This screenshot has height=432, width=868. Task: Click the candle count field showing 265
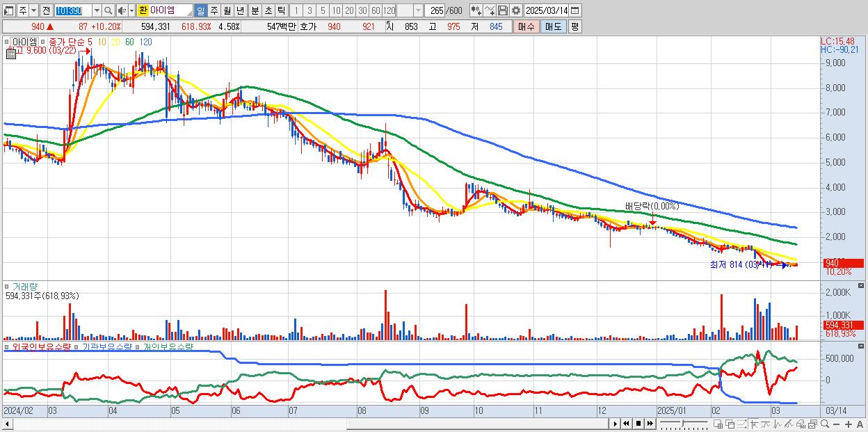click(435, 10)
